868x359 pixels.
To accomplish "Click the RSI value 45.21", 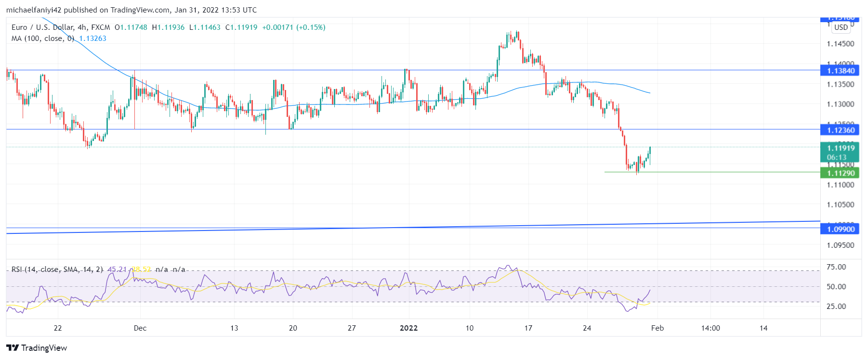I will (x=117, y=269).
